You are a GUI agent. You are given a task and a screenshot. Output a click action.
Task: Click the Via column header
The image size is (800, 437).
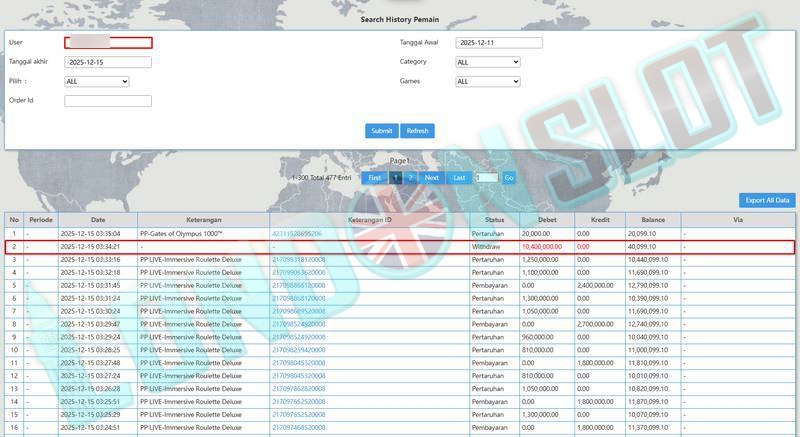coord(738,220)
